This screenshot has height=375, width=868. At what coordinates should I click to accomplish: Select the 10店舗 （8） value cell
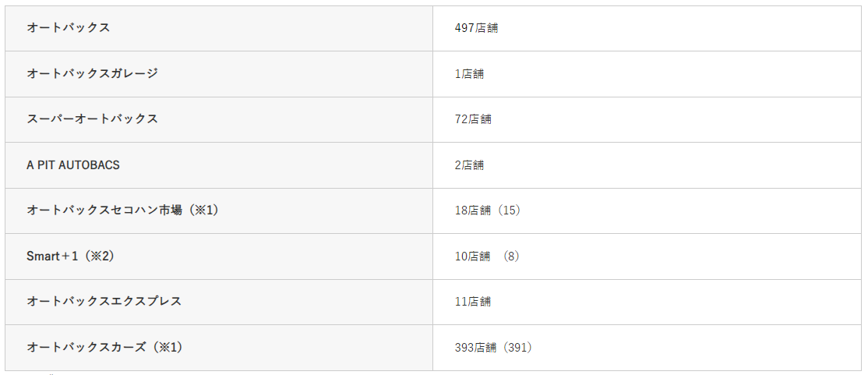coord(647,256)
